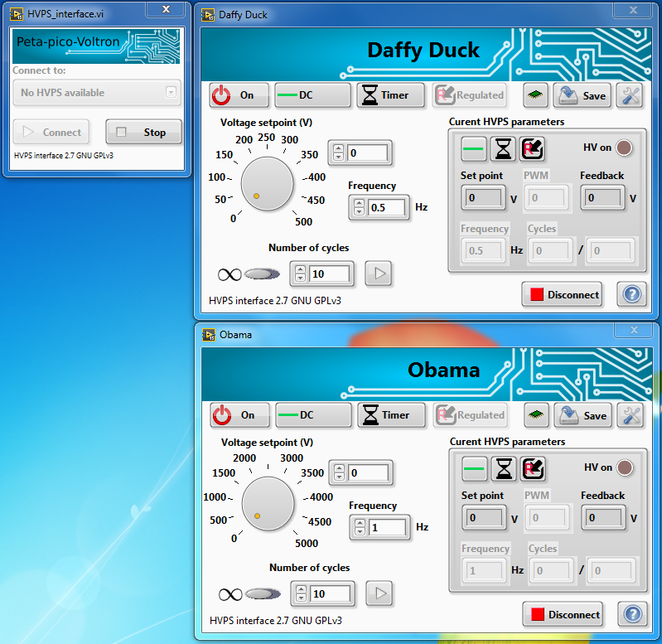Click Stop button in HVPS_interface window
662x644 pixels.
(143, 132)
